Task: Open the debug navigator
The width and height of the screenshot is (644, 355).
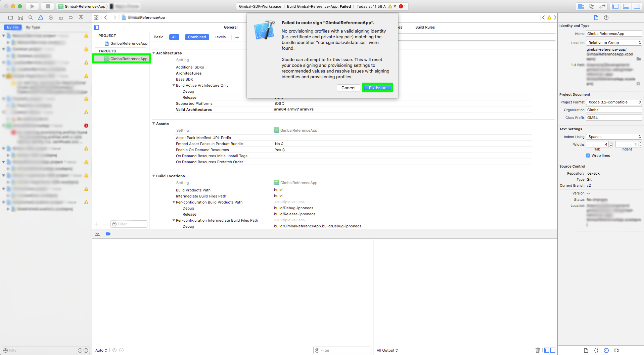Action: pos(61,17)
